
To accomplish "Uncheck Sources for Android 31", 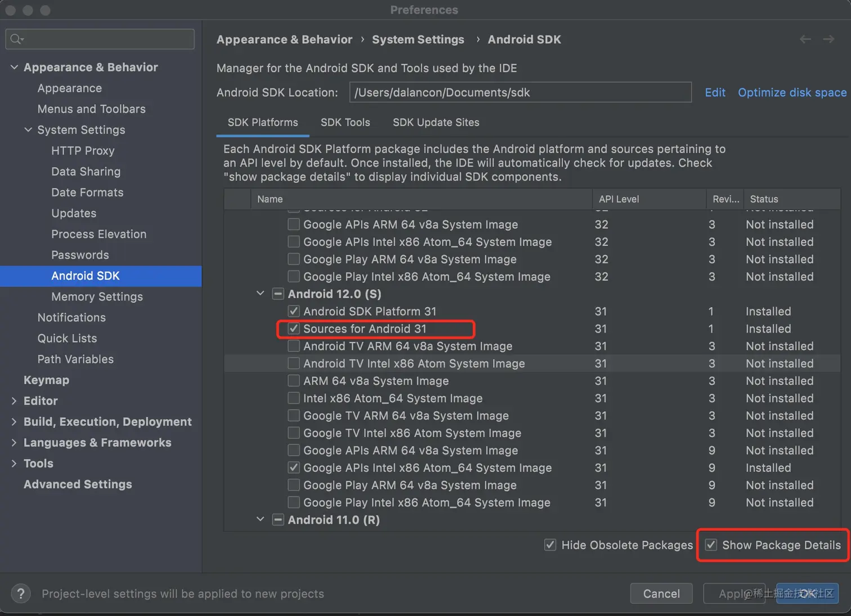I will coord(294,329).
